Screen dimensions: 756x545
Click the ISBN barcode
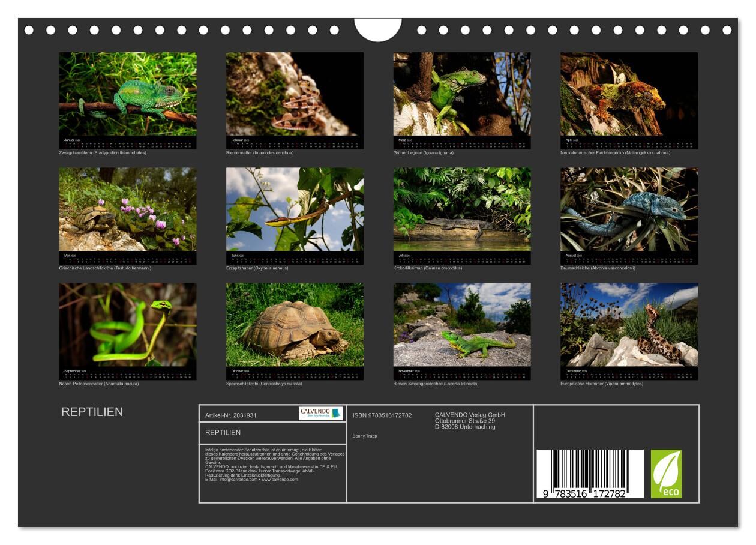point(590,474)
